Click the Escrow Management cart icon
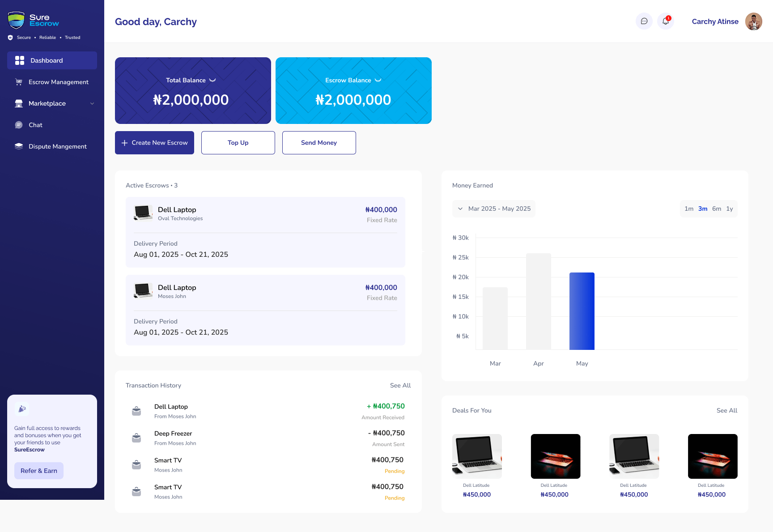 19,82
